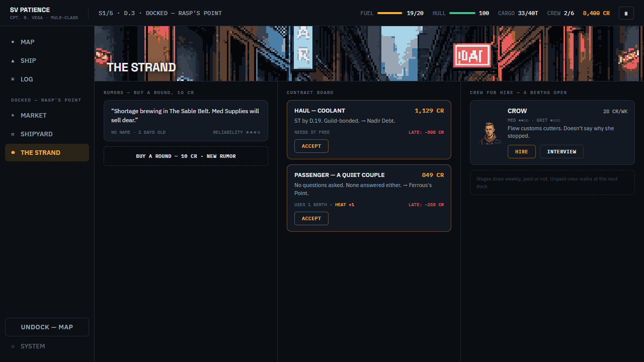644x362 pixels.
Task: Click the weekly wages notice box
Action: [552, 183]
